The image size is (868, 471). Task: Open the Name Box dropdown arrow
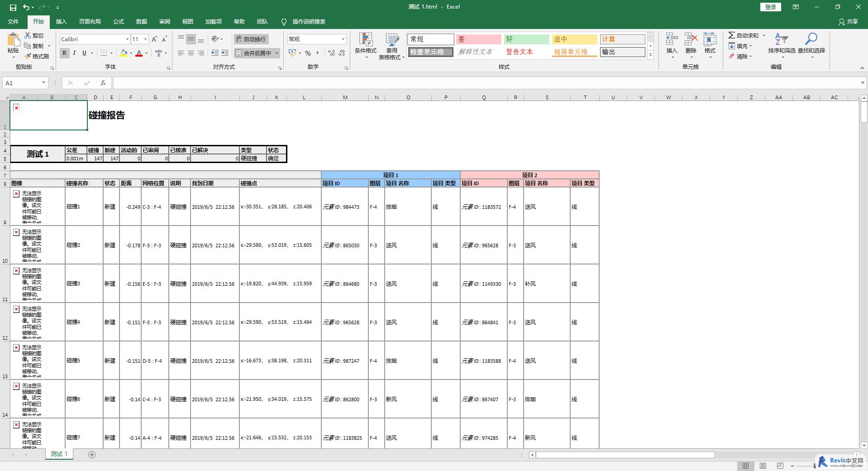(x=43, y=83)
